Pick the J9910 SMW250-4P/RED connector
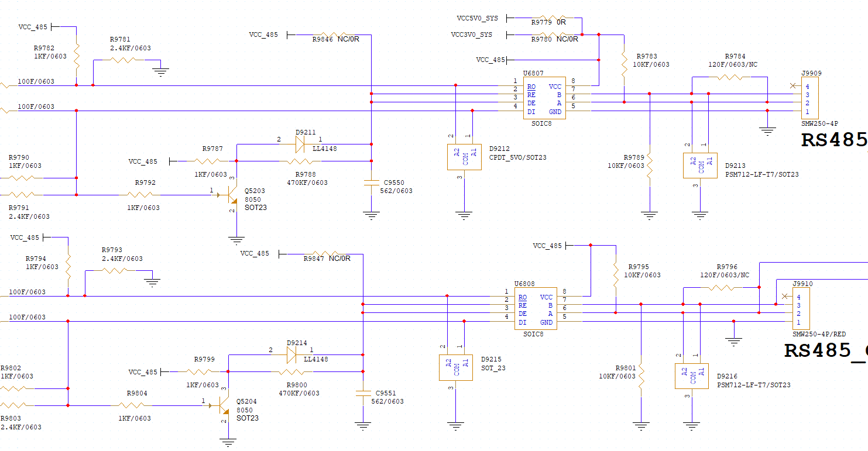The width and height of the screenshot is (868, 451). 801,309
